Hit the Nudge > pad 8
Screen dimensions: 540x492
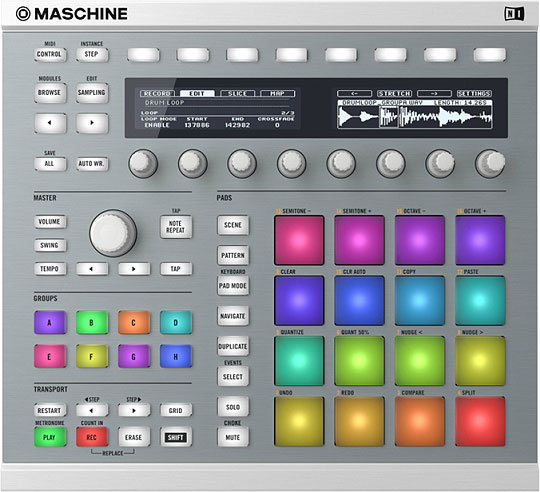tap(480, 361)
